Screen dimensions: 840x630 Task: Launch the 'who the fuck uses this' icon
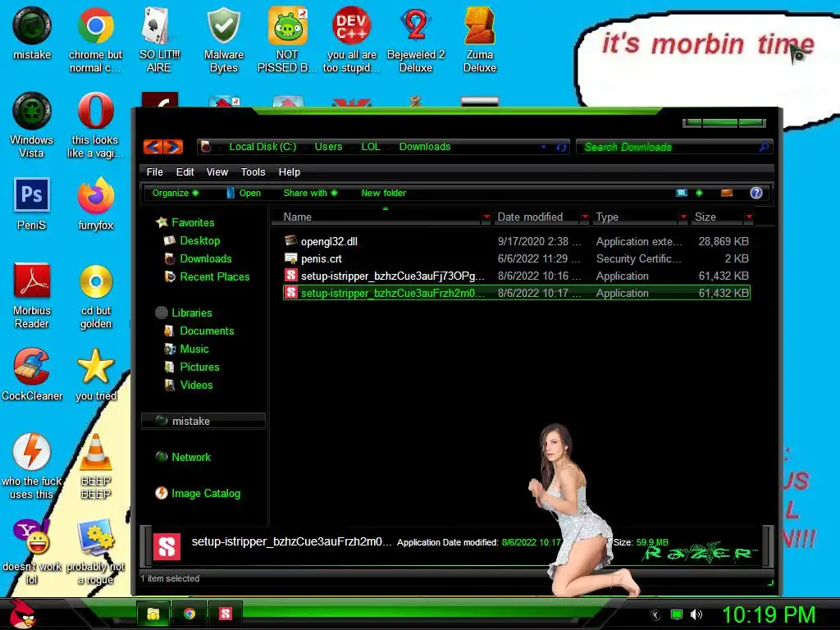tap(32, 466)
